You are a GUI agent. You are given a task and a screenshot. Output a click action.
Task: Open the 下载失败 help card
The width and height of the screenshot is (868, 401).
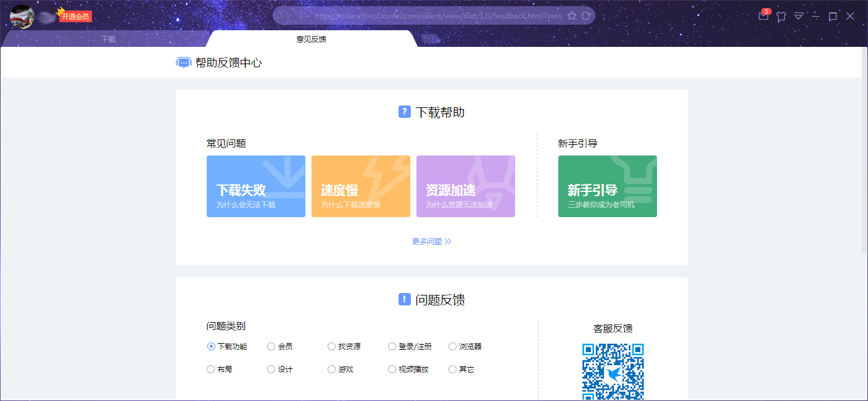coord(255,186)
